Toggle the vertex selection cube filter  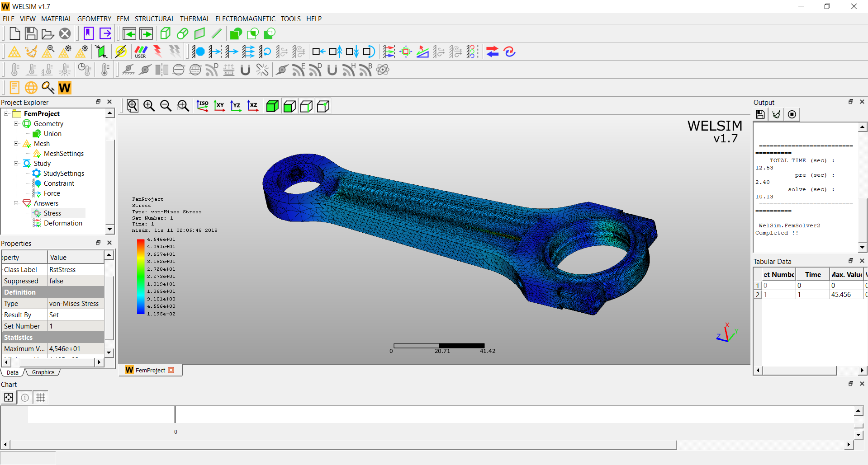click(x=323, y=106)
